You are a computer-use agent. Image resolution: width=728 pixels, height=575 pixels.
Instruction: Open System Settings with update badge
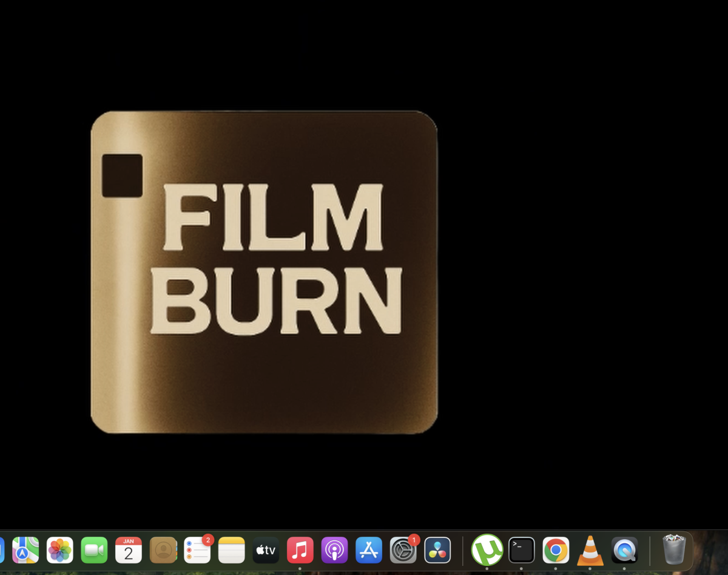(403, 550)
